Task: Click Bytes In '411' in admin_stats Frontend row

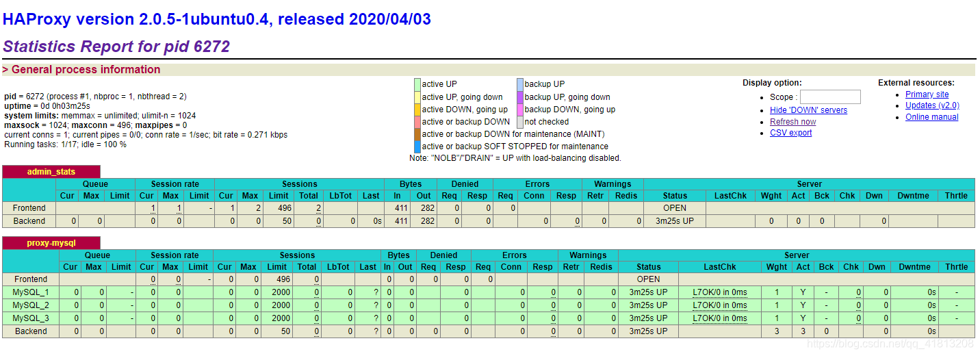Action: pyautogui.click(x=401, y=208)
